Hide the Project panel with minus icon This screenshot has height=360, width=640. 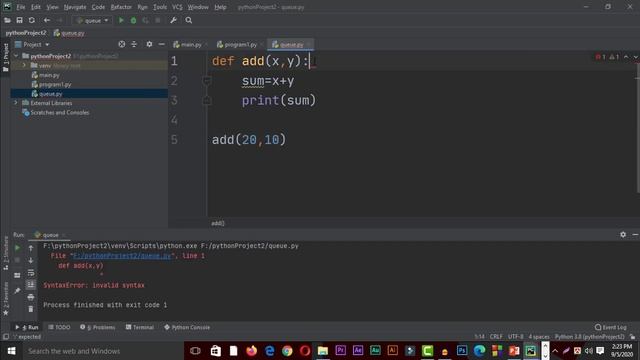tap(162, 44)
